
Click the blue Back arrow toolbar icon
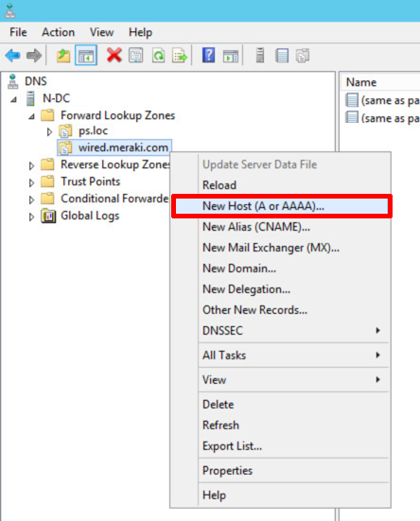12,56
